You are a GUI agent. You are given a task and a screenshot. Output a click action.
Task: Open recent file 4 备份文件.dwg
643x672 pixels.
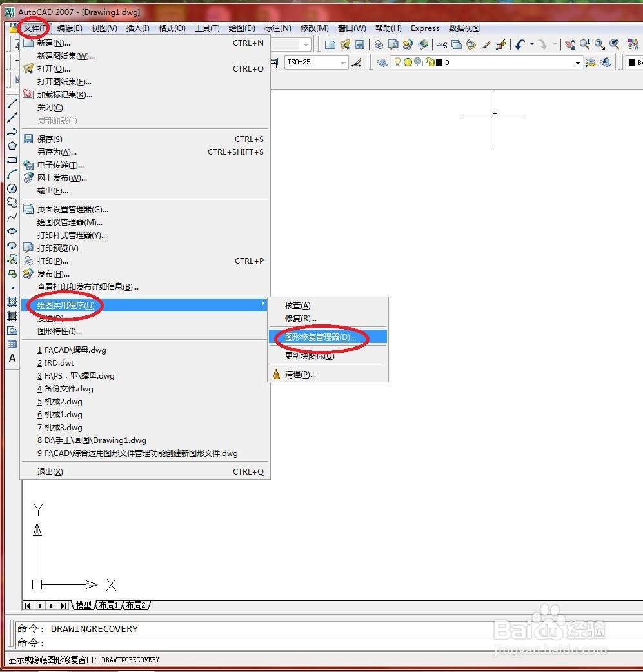145,389
